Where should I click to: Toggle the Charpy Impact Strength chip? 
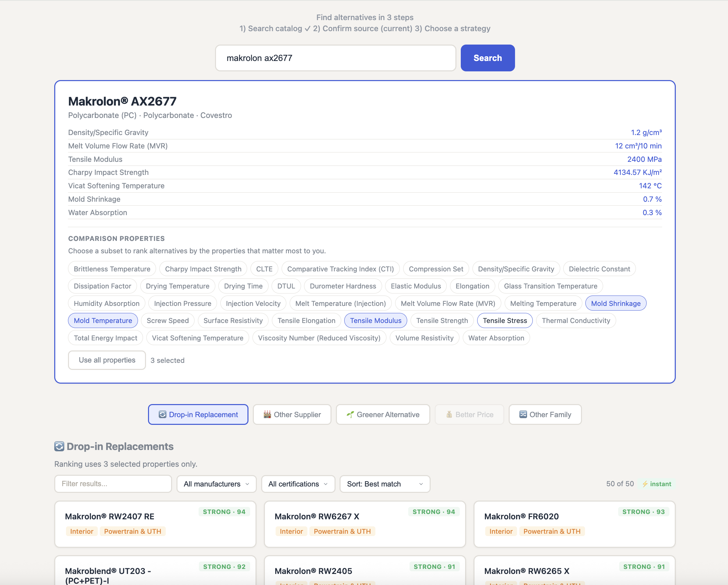click(x=203, y=269)
